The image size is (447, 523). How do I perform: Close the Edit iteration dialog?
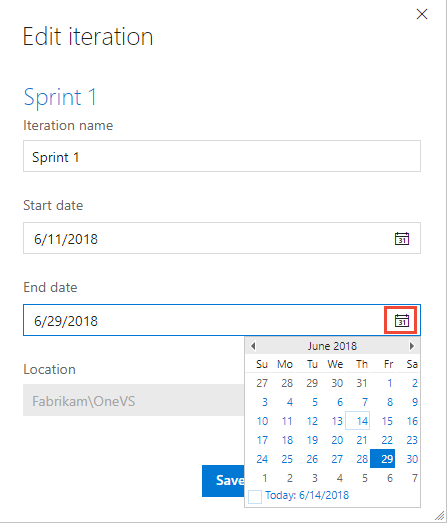(x=422, y=14)
